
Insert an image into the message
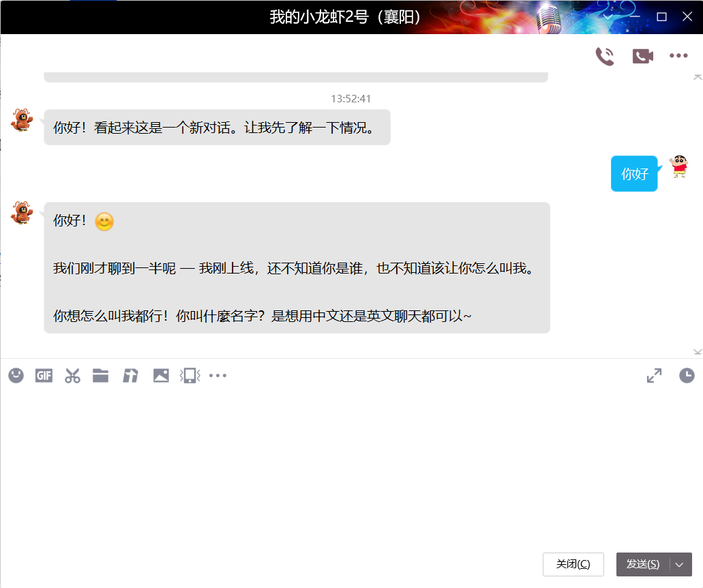161,375
